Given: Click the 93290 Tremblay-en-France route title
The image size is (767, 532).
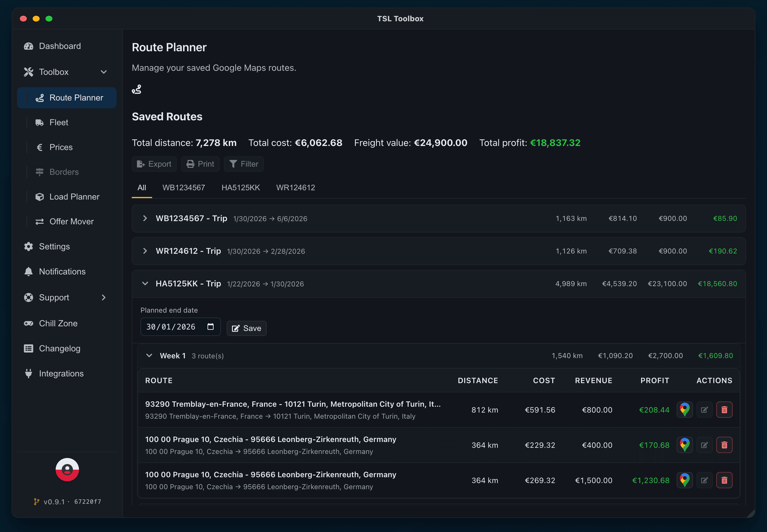Looking at the screenshot, I should tap(293, 404).
